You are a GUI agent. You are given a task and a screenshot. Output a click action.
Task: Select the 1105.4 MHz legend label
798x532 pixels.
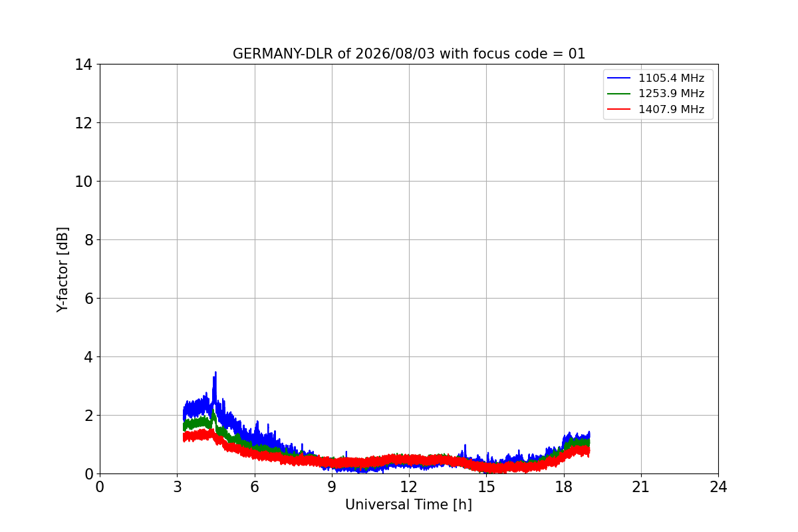tap(671, 78)
